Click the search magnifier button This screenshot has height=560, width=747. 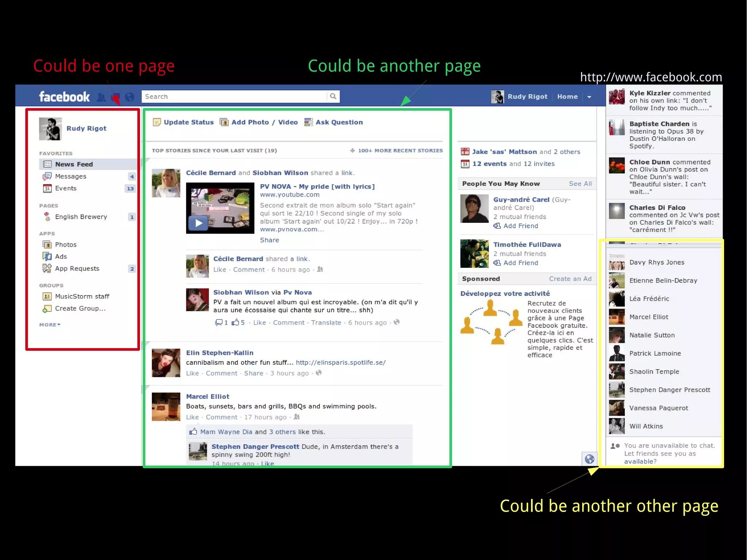click(333, 96)
